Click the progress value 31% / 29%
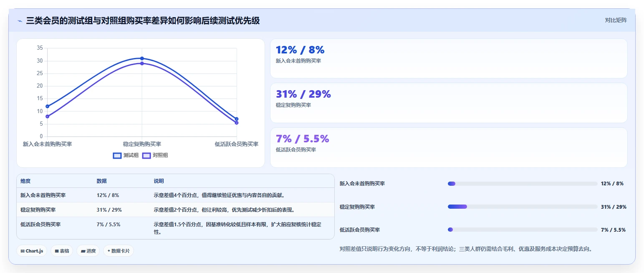644x273 pixels. coord(614,207)
